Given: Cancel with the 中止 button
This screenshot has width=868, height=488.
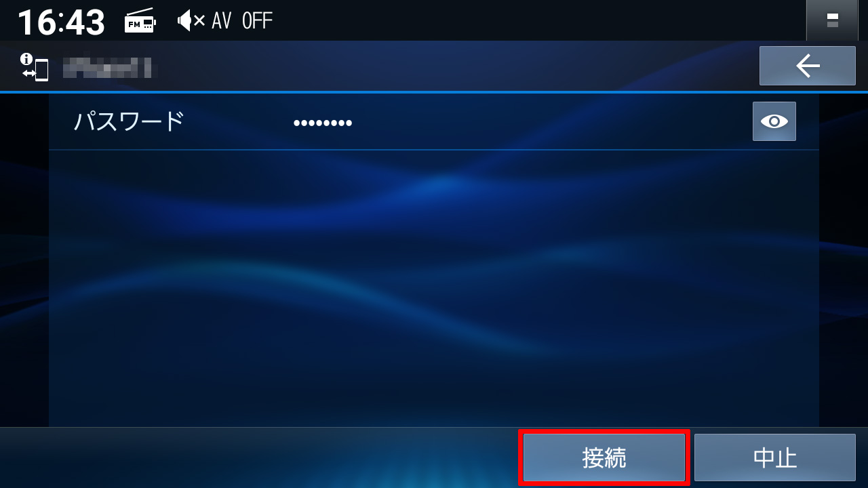Looking at the screenshot, I should [x=775, y=457].
